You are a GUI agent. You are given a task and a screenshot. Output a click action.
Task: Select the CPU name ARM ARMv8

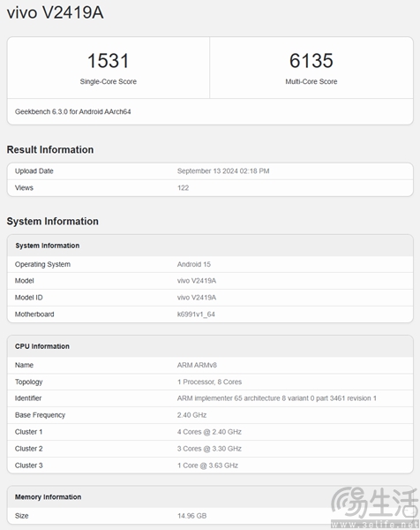(197, 365)
